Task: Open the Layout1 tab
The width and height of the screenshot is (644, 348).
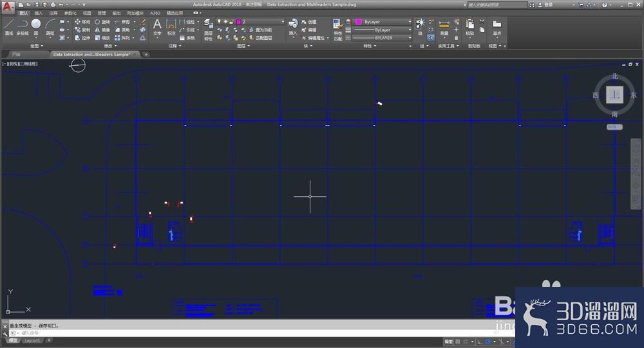Action: (32, 341)
